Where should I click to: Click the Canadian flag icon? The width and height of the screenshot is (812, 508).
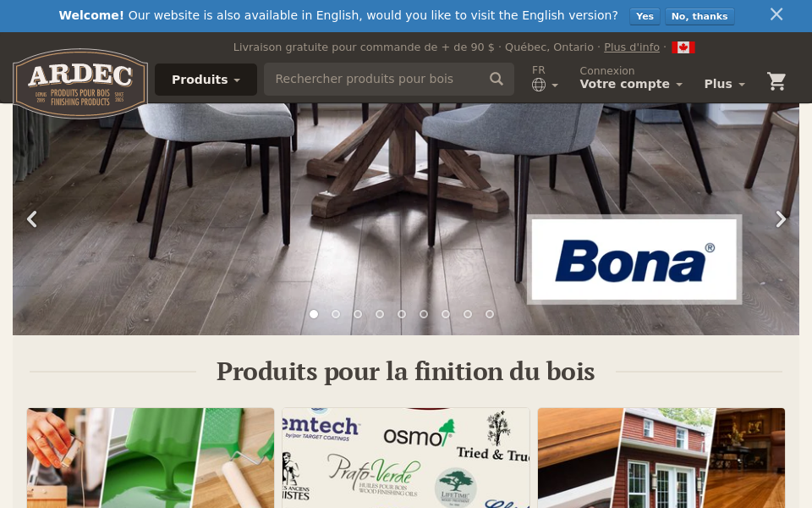click(683, 47)
